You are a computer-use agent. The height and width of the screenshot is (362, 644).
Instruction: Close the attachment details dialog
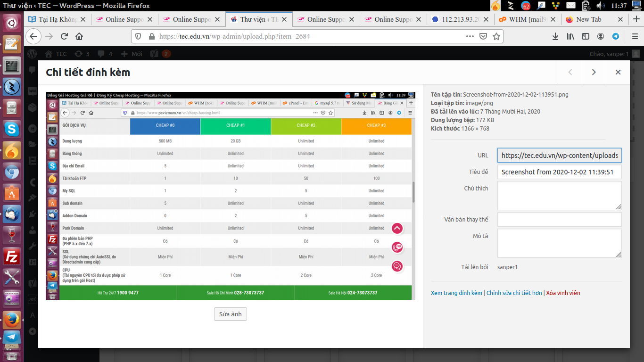618,72
